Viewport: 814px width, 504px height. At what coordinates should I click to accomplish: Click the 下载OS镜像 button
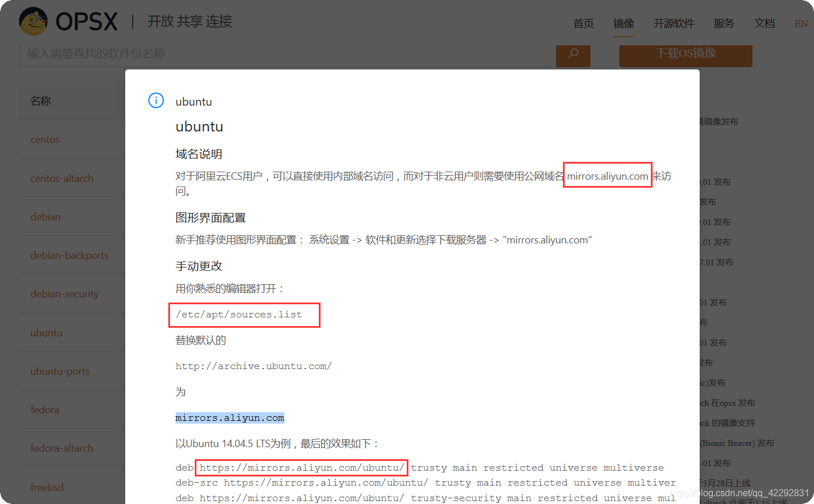click(686, 53)
